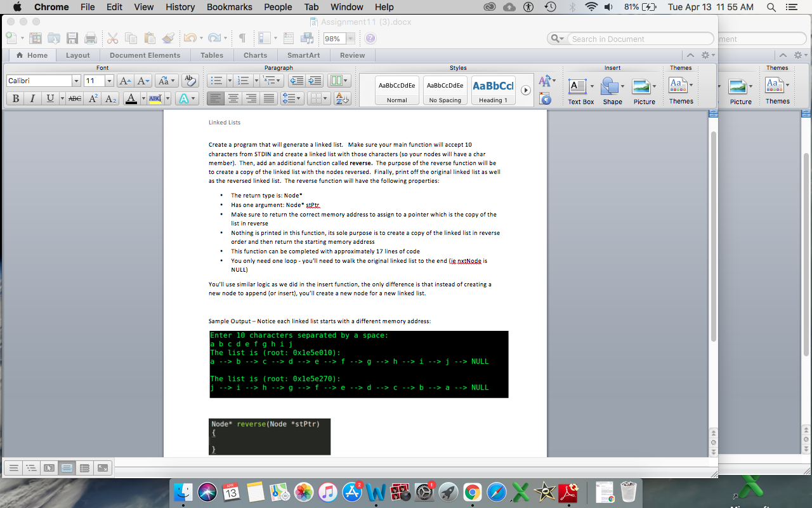Viewport: 812px width, 508px height.
Task: Open the Undo icon's action
Action: click(190, 38)
